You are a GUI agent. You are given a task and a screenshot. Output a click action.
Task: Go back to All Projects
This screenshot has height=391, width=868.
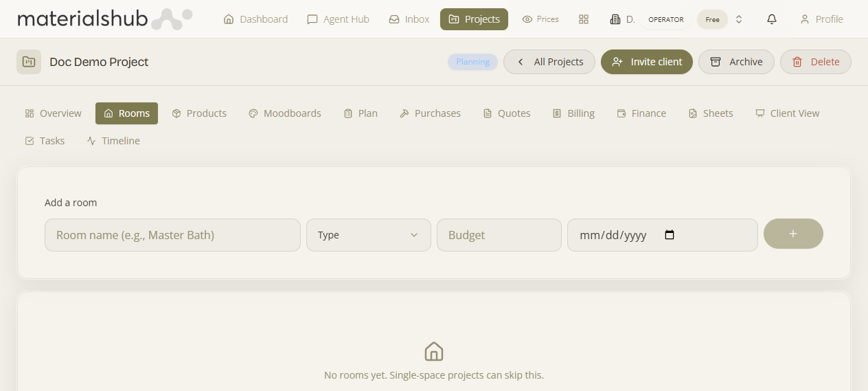click(549, 62)
